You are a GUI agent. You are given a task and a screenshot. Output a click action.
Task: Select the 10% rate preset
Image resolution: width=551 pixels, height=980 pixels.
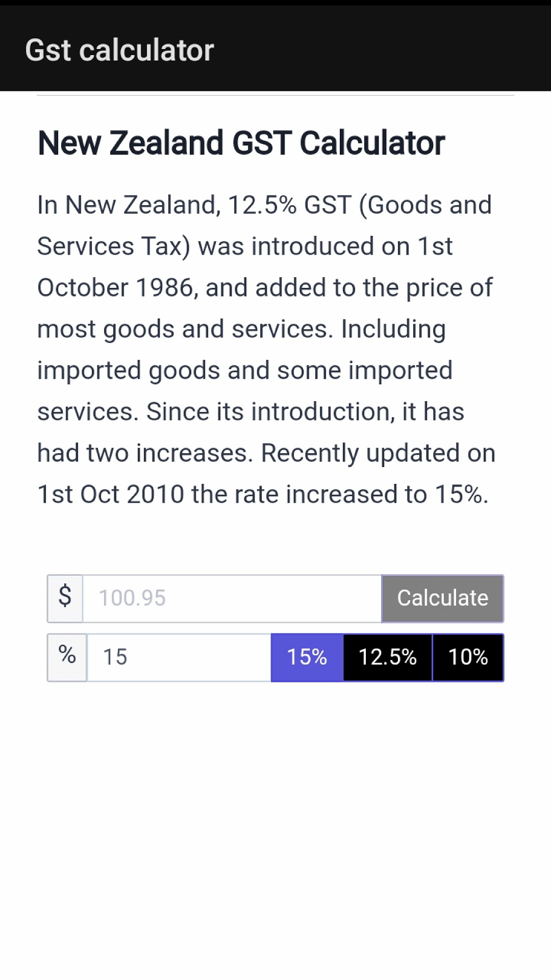(x=468, y=657)
